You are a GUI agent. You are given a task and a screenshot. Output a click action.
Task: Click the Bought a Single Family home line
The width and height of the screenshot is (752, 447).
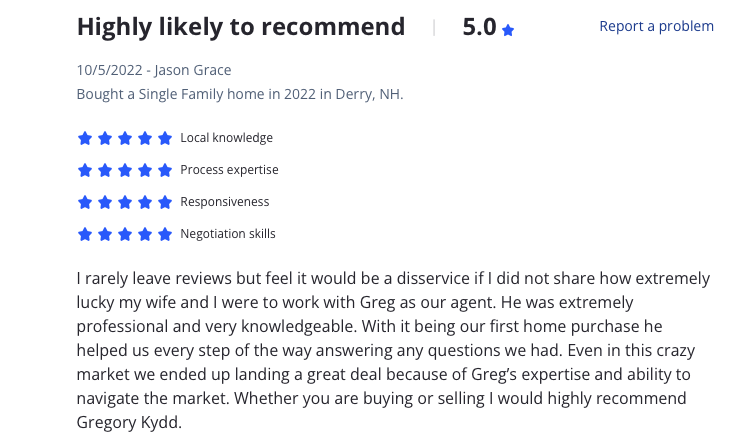(x=240, y=94)
